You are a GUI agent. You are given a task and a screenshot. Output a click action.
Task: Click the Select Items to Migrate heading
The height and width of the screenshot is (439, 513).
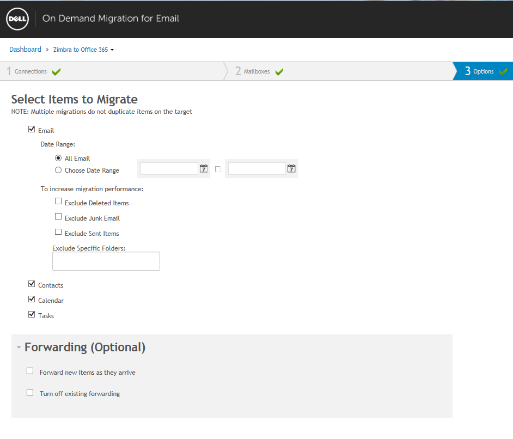click(x=74, y=99)
